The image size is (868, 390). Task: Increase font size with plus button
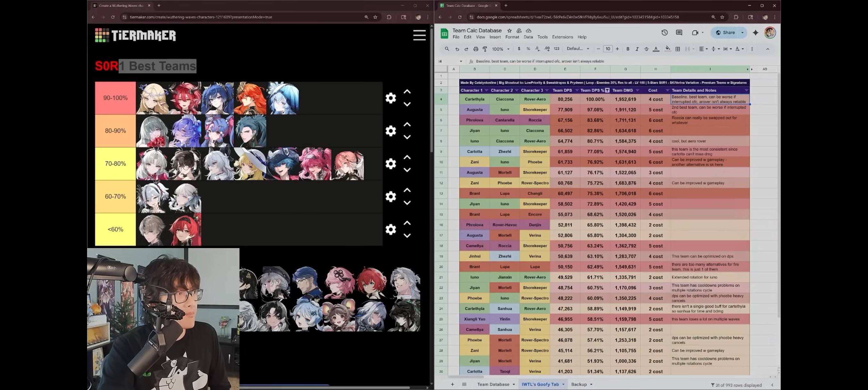tap(617, 49)
